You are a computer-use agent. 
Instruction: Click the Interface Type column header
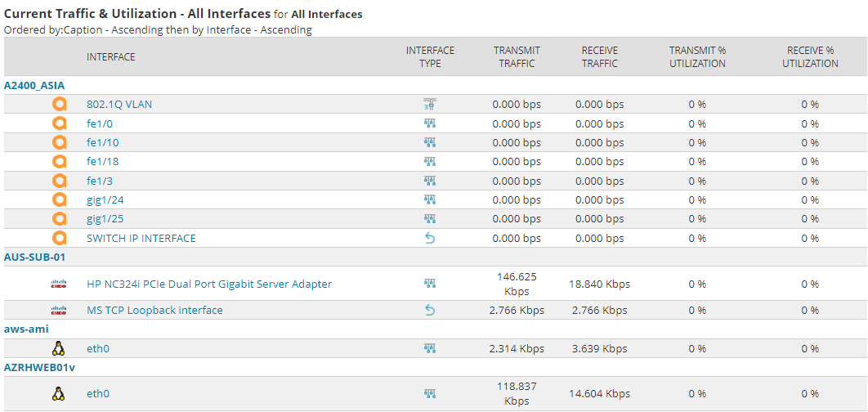click(x=430, y=56)
